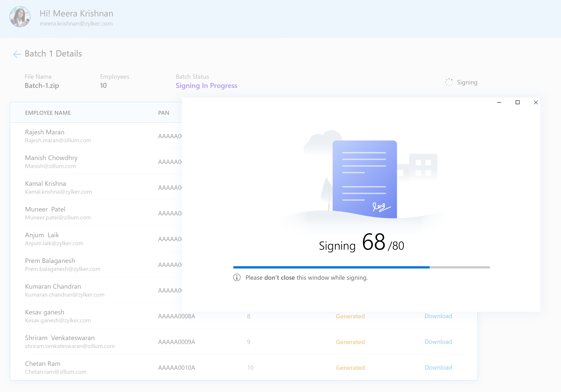
Task: Minimize the signing progress window
Action: pyautogui.click(x=499, y=103)
